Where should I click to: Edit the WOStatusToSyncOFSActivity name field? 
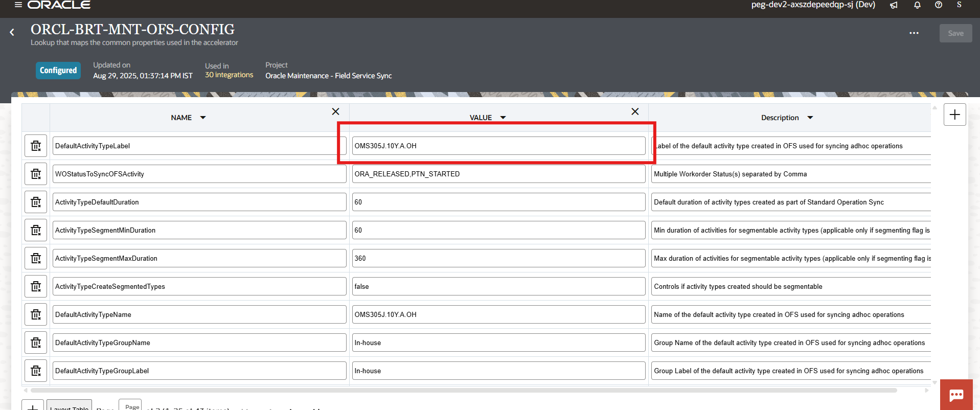click(x=199, y=174)
